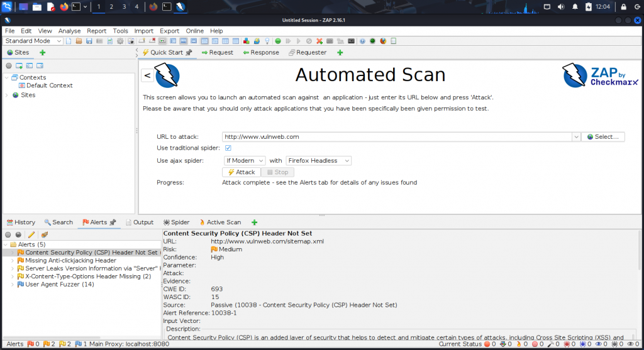The image size is (644, 350).
Task: Click green plus next to Active Scan tab
Action: tap(254, 222)
